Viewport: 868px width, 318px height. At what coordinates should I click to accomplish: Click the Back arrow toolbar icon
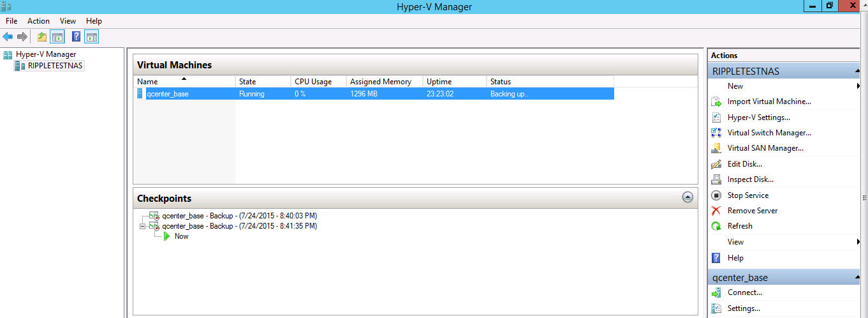pos(8,37)
